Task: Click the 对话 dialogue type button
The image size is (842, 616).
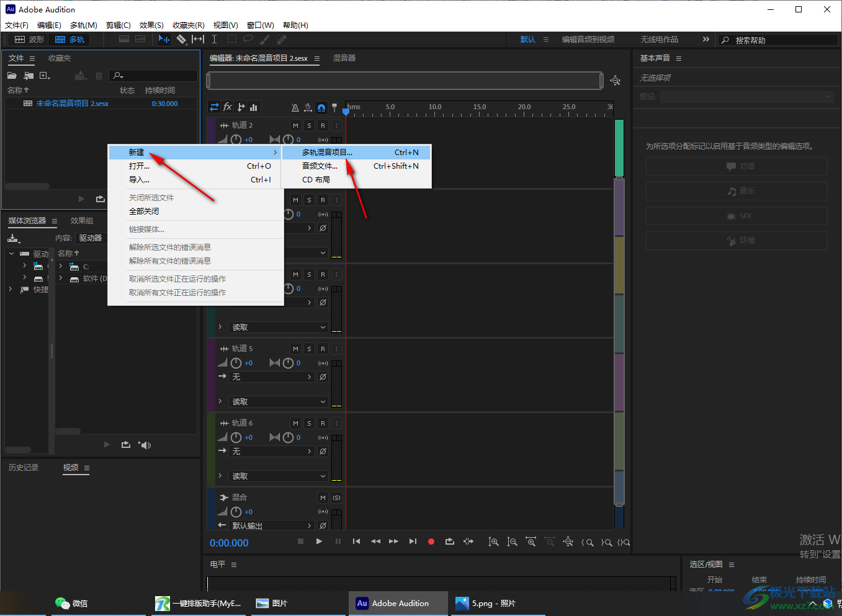Action: pos(737,166)
